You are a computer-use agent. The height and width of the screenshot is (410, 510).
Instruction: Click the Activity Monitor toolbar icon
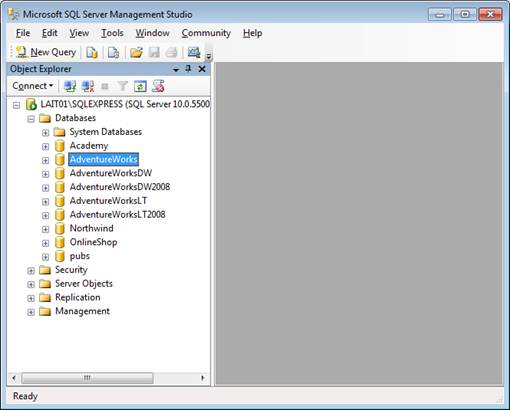coord(194,52)
